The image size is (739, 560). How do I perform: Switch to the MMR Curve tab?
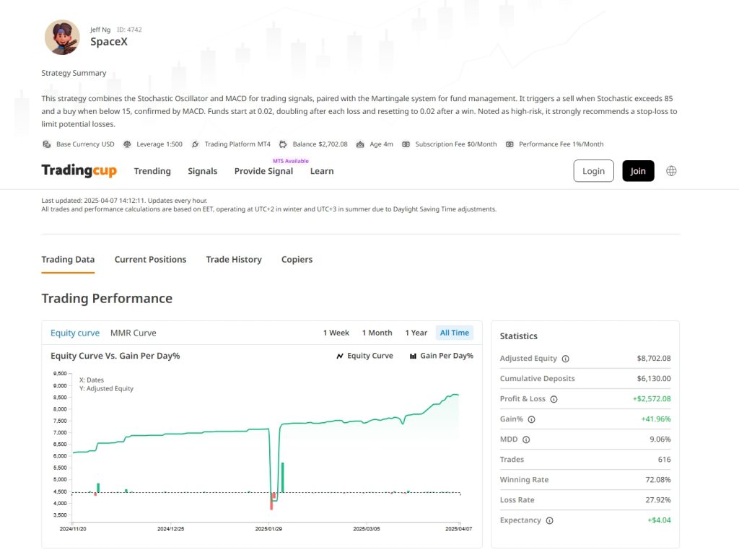pos(133,333)
